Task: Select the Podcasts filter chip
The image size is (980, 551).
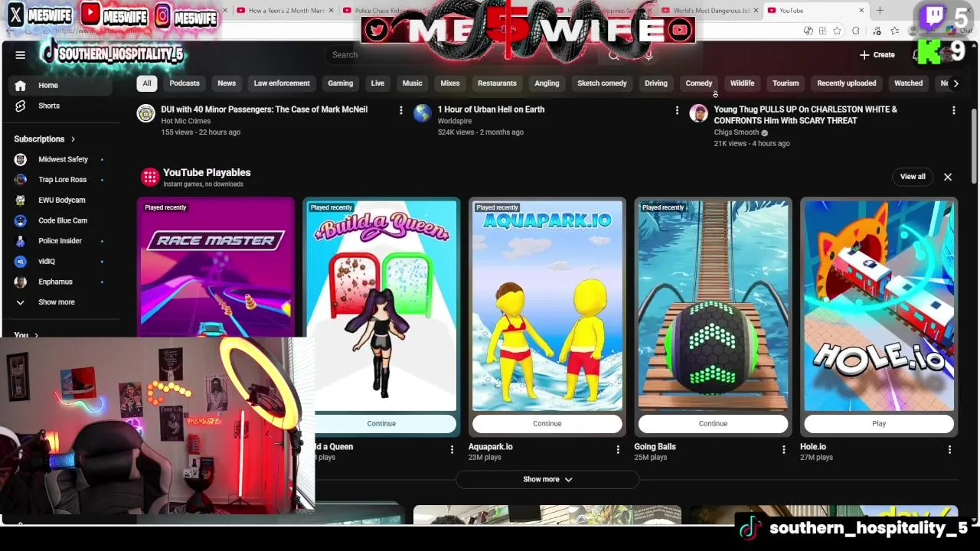Action: click(x=185, y=83)
